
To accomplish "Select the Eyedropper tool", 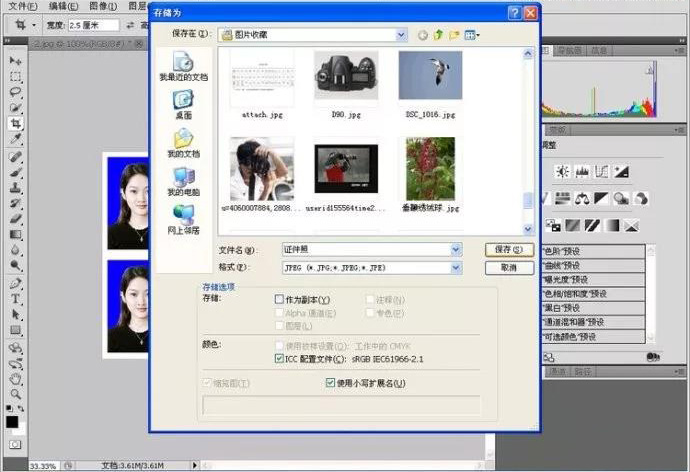I will tap(15, 139).
